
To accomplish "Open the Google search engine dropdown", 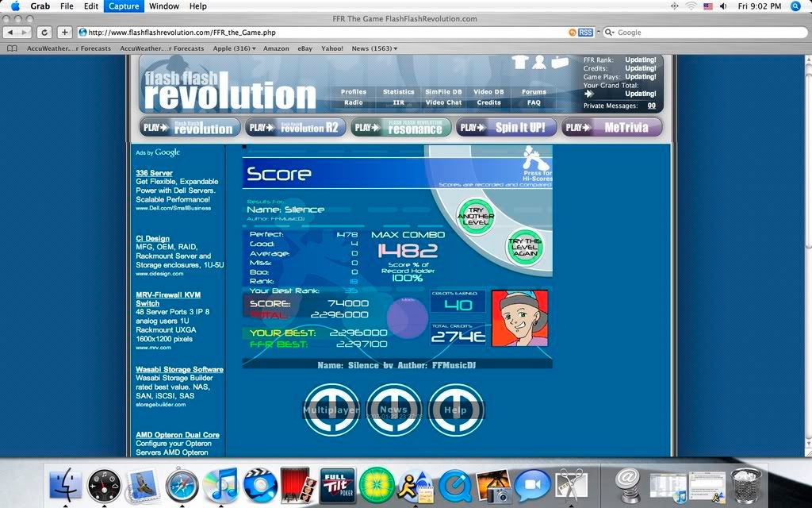I will click(x=610, y=33).
